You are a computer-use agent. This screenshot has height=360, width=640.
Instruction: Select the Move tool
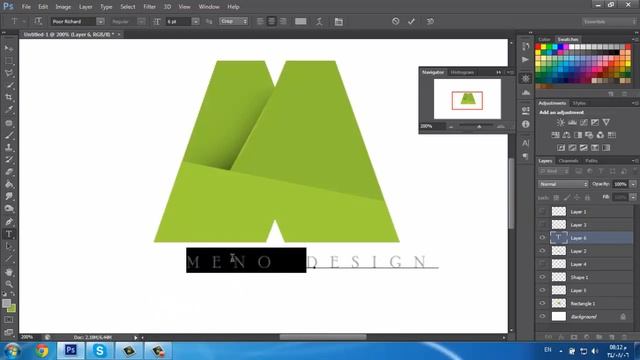(x=9, y=48)
